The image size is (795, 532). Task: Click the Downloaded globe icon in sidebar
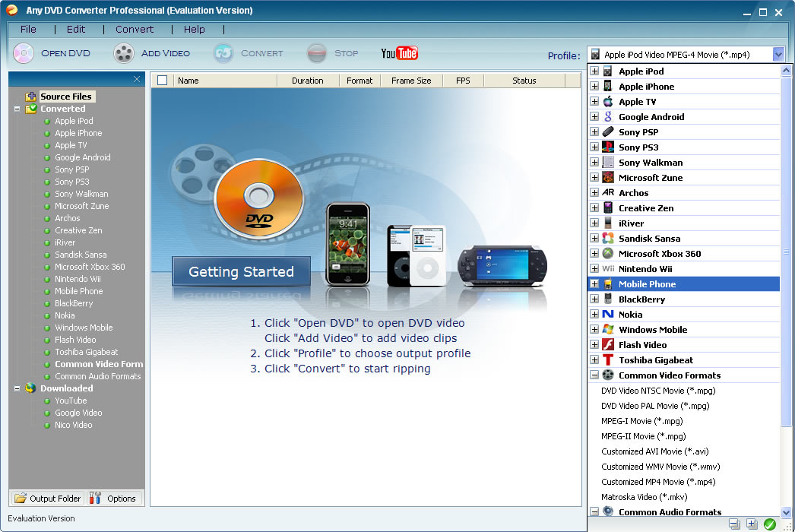(x=30, y=388)
